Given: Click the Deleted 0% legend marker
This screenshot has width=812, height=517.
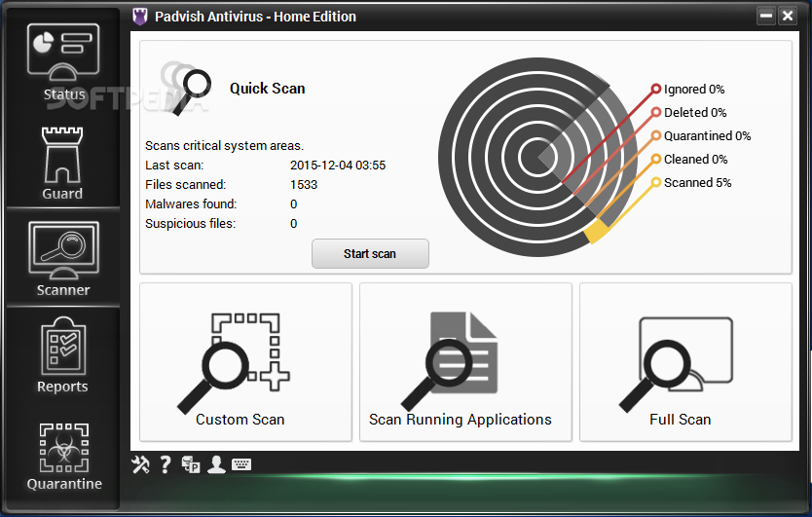Looking at the screenshot, I should click(x=655, y=112).
